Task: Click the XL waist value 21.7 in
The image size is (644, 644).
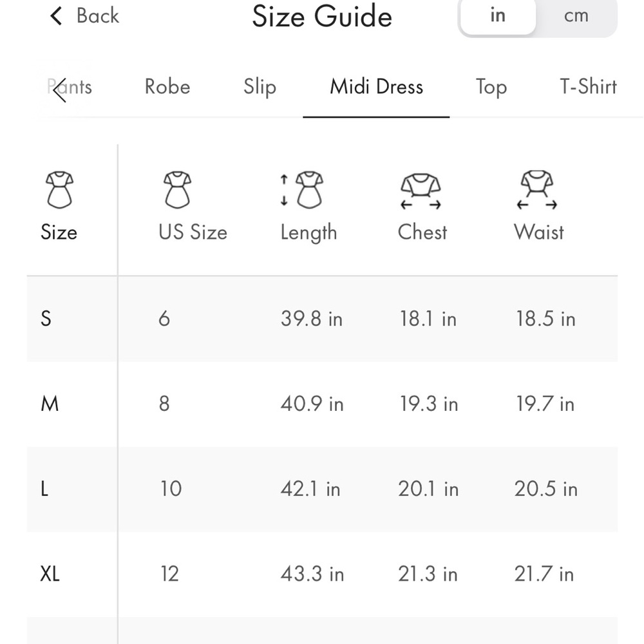Action: coord(544,574)
